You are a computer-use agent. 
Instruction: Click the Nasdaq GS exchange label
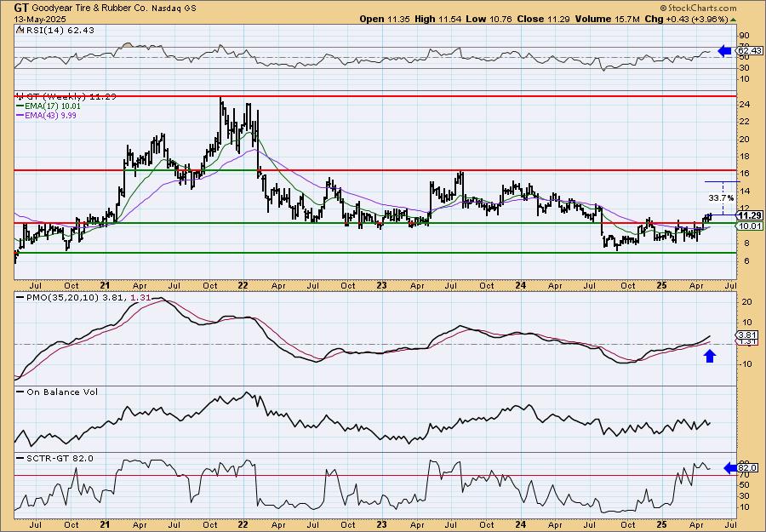[174, 9]
